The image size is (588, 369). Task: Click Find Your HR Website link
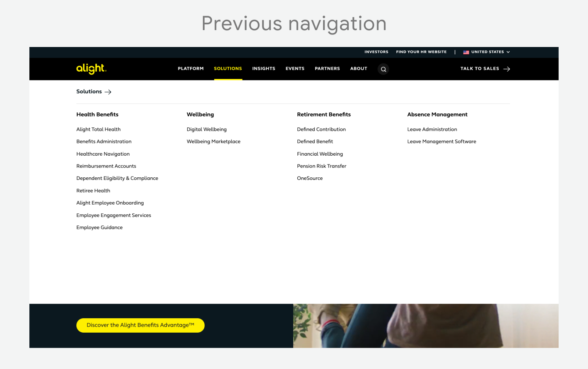[x=421, y=52]
